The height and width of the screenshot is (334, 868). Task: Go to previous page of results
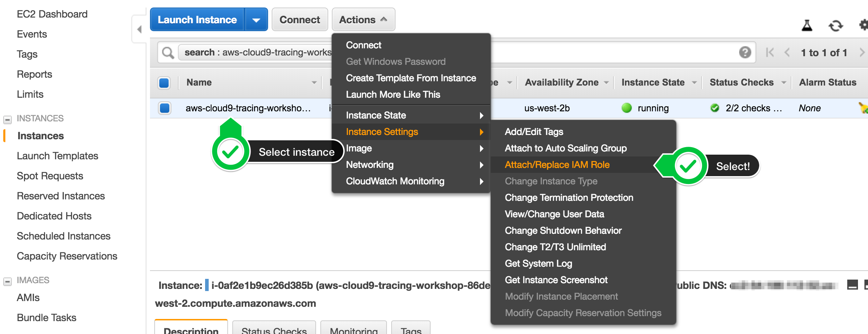click(787, 53)
